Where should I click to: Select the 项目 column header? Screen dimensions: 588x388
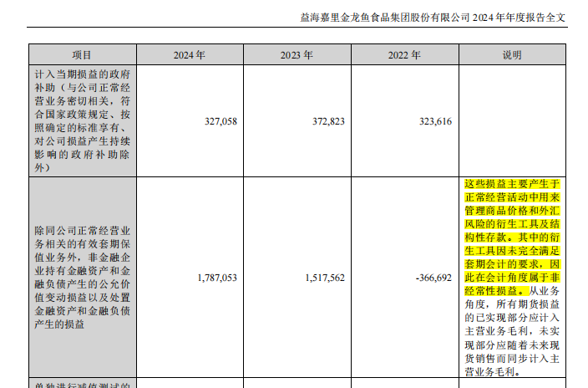pyautogui.click(x=83, y=55)
